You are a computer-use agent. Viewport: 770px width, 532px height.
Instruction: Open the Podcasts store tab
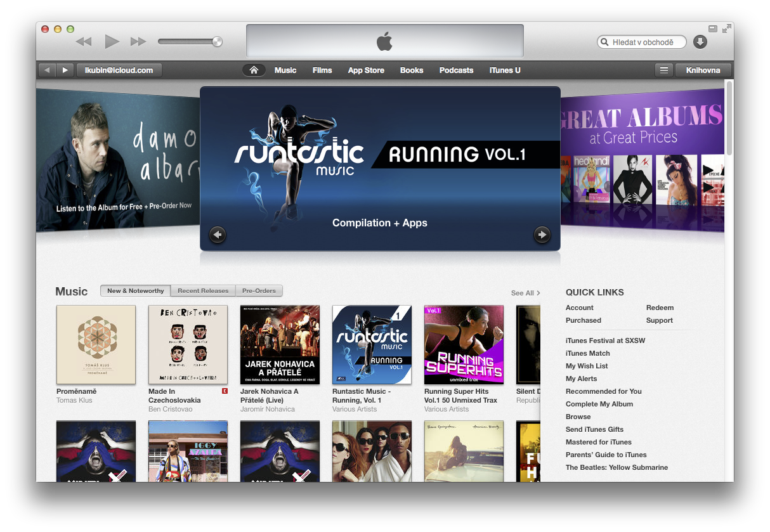pyautogui.click(x=457, y=70)
